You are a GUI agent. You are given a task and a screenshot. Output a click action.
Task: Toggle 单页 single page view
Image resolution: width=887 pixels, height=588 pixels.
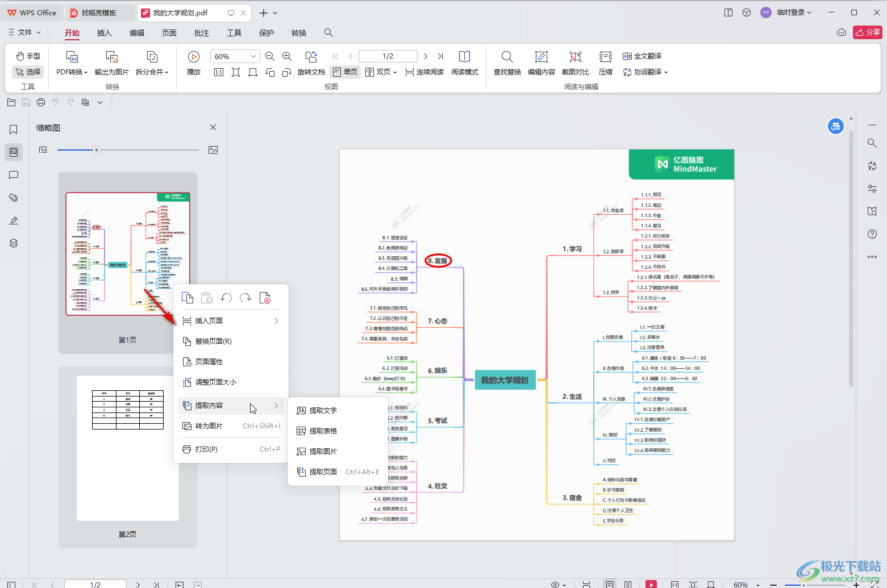point(345,72)
